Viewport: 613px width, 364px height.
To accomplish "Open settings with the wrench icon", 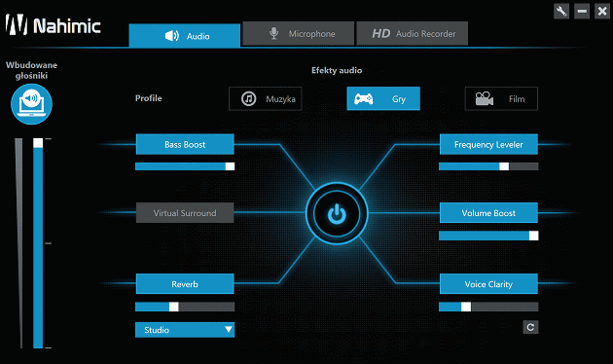I will tap(561, 11).
